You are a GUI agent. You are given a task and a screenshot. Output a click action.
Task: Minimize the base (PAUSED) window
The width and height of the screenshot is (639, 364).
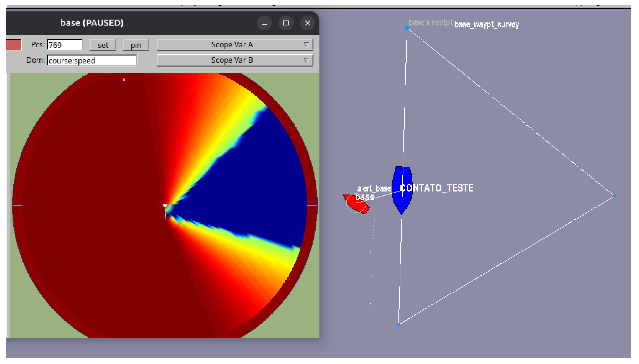click(264, 23)
